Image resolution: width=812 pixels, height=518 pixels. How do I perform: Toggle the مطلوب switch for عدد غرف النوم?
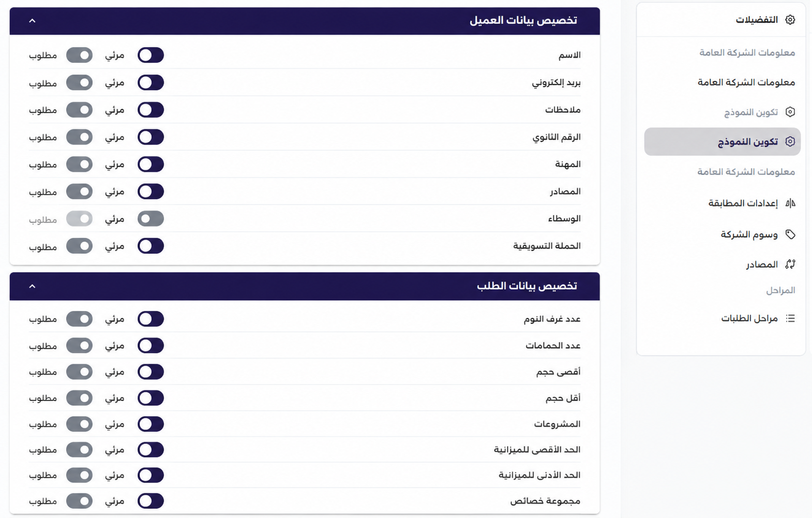79,319
